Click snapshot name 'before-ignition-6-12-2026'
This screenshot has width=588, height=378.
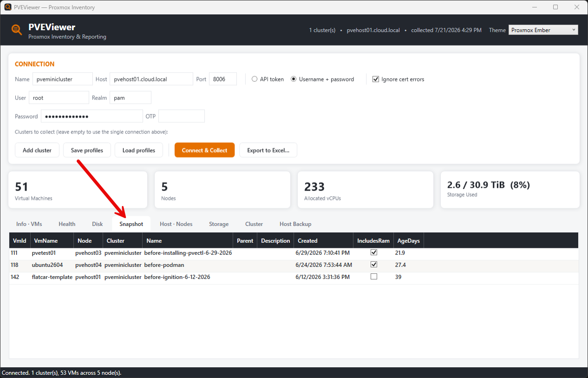(x=177, y=277)
